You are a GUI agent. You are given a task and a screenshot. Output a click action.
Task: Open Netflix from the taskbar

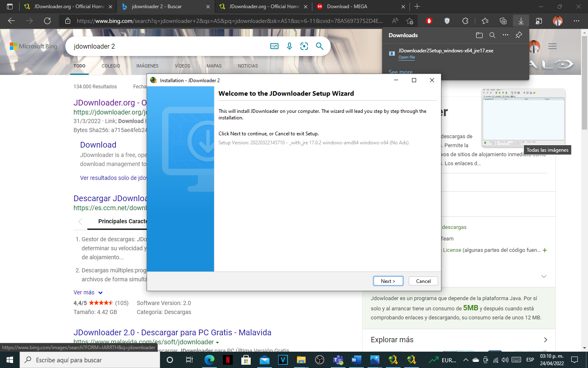point(227,360)
